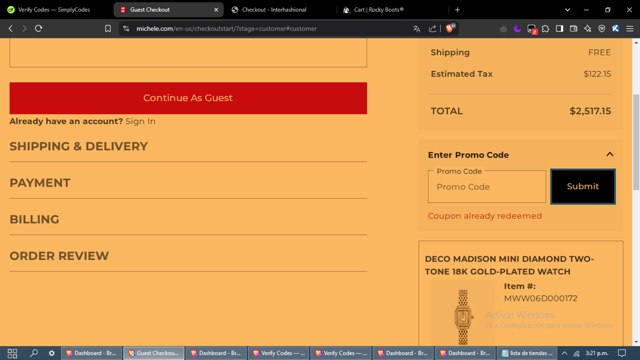Switch to Guest Checkout taskbar window
Image resolution: width=640 pixels, height=360 pixels.
154,353
